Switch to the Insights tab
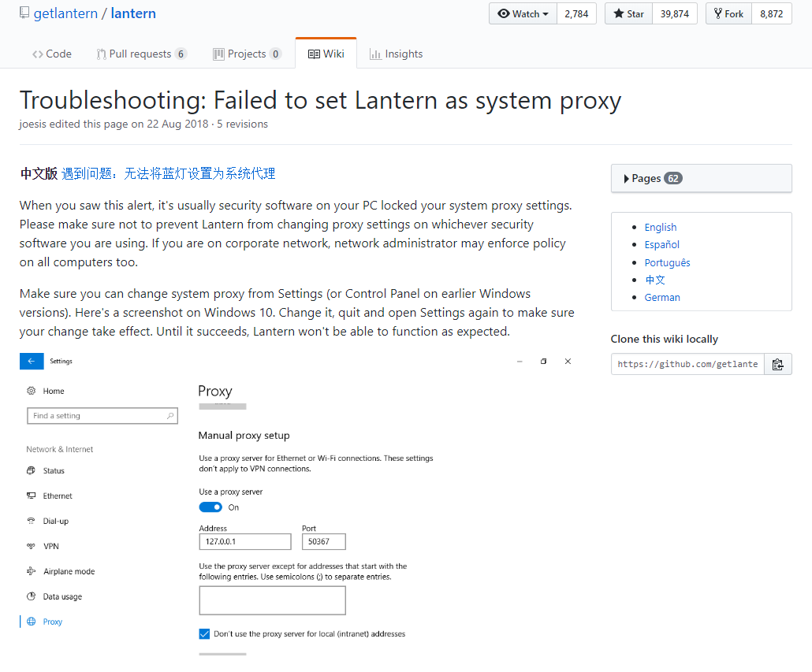The width and height of the screenshot is (812, 672). tap(396, 54)
